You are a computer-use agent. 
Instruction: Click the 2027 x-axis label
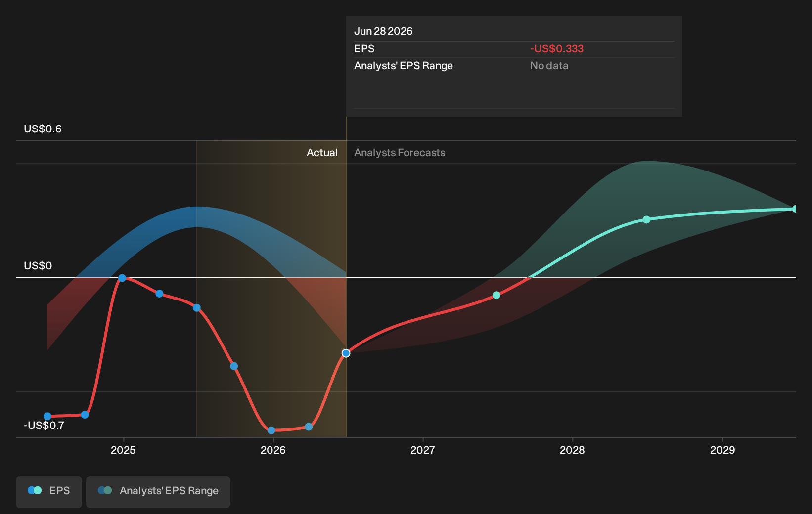pos(423,450)
